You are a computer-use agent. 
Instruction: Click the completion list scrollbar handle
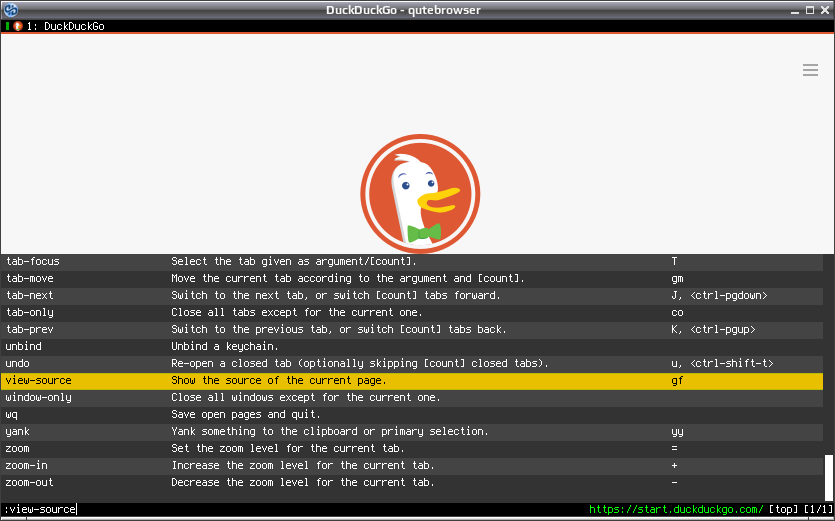[x=829, y=478]
